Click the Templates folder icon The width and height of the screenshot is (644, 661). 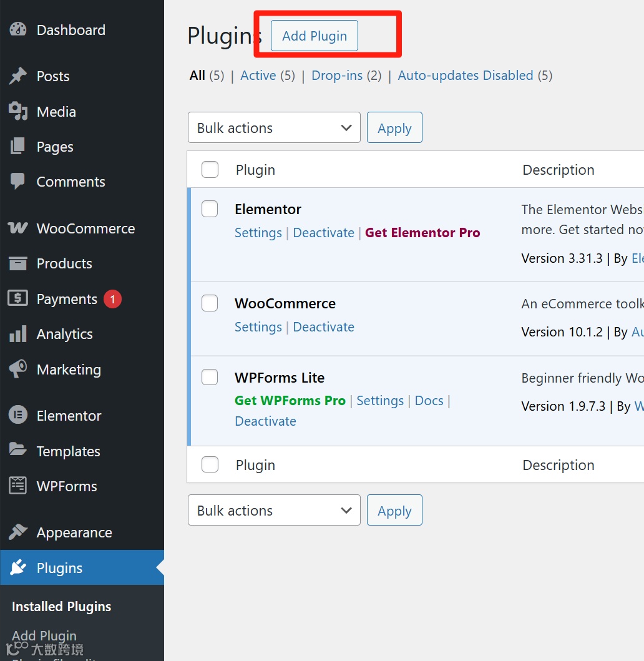click(x=17, y=450)
